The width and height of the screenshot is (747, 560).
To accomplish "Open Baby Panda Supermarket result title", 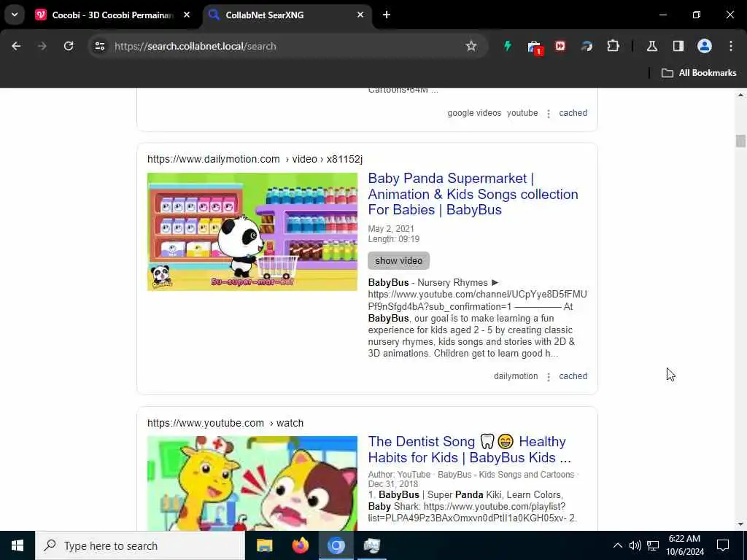I will tap(473, 194).
